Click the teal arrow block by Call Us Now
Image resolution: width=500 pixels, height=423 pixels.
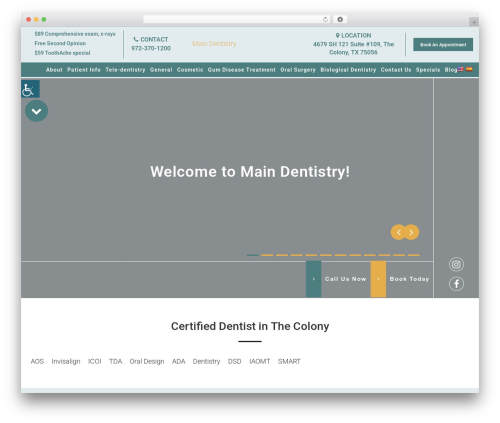click(x=313, y=279)
